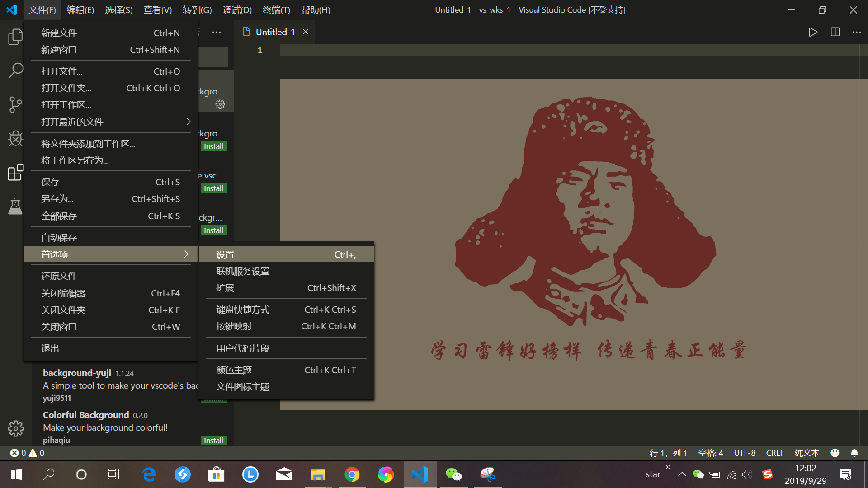Open the Manage gear icon
Image resolution: width=868 pixels, height=488 pixels.
15,428
